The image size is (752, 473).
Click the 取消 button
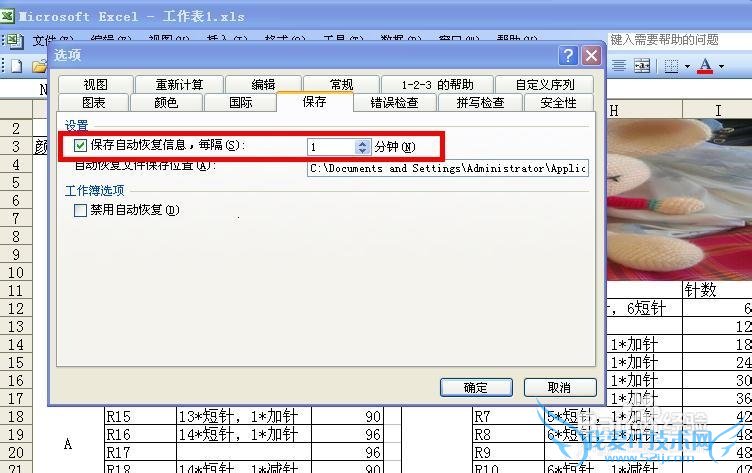(x=560, y=387)
